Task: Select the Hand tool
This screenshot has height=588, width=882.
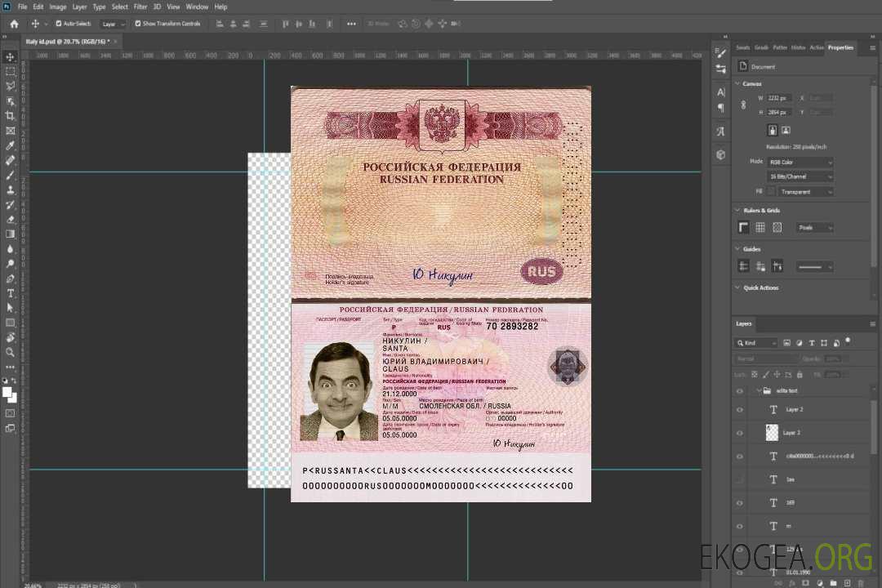Action: pyautogui.click(x=10, y=337)
